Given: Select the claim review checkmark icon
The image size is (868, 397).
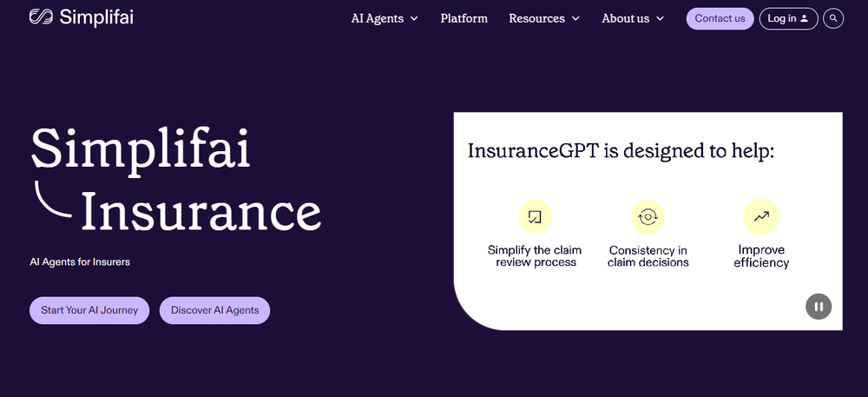Looking at the screenshot, I should [535, 216].
